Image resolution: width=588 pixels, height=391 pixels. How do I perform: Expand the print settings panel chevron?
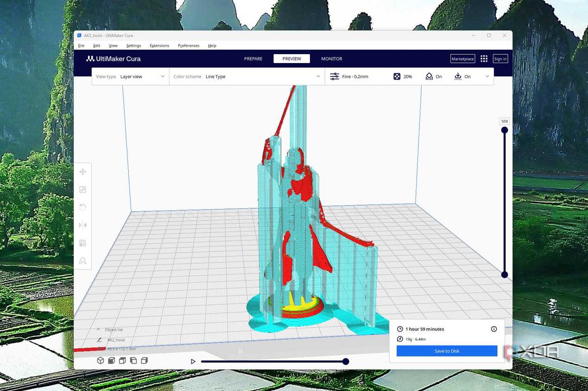coord(487,76)
